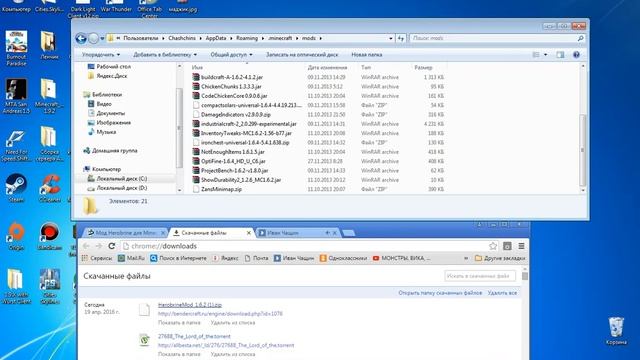Image resolution: width=640 pixels, height=360 pixels.
Task: Click the Explorer forward arrow button
Action: click(93, 38)
